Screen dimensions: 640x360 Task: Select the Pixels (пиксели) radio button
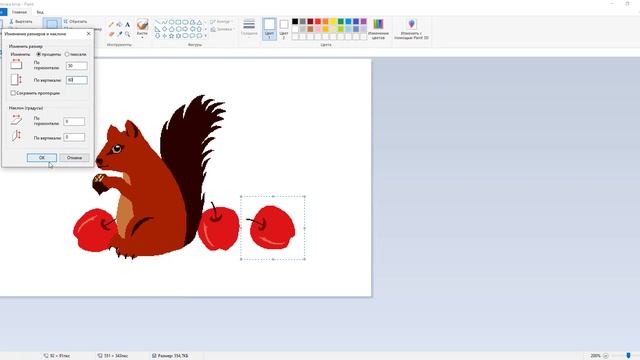point(67,54)
